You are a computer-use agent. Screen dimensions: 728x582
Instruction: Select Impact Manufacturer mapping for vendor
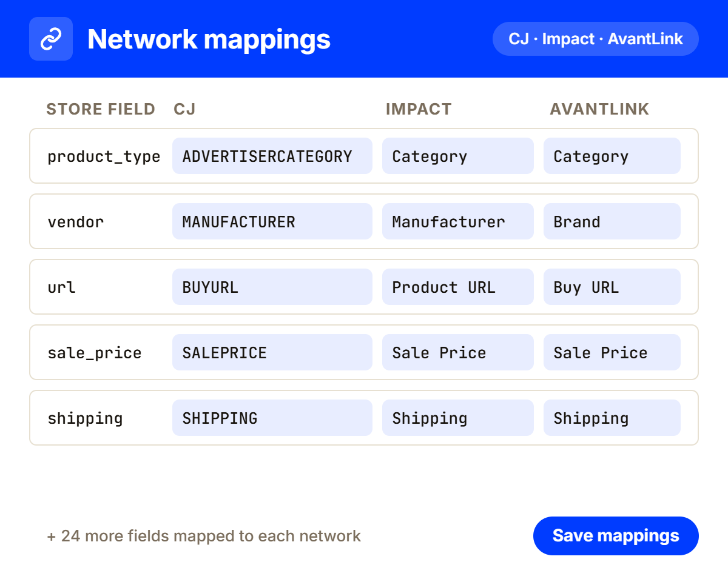pos(458,221)
